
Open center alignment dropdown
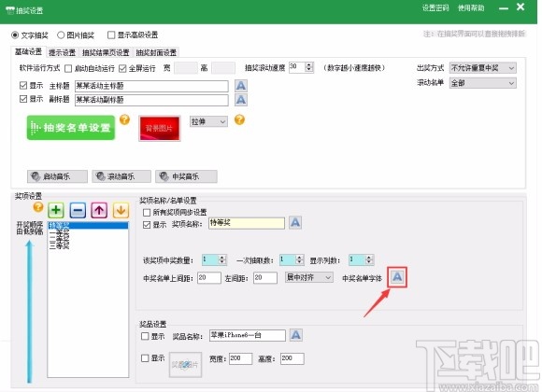[309, 277]
